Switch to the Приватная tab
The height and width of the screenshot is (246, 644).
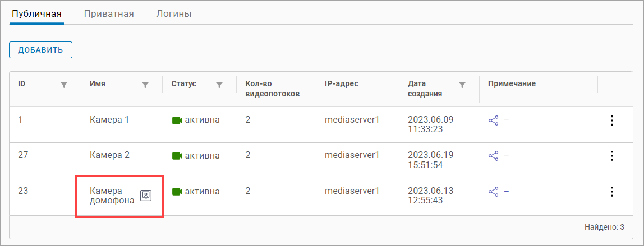click(x=109, y=13)
